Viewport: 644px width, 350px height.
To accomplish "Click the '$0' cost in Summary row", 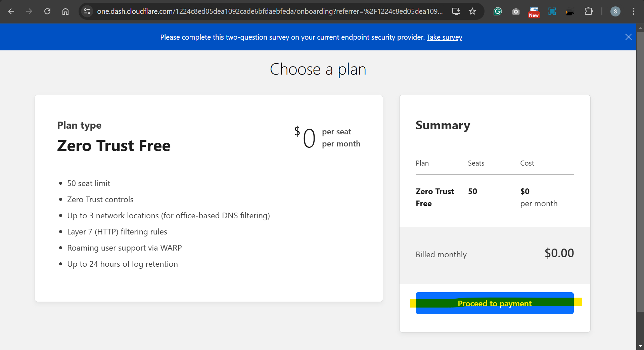I will point(525,191).
